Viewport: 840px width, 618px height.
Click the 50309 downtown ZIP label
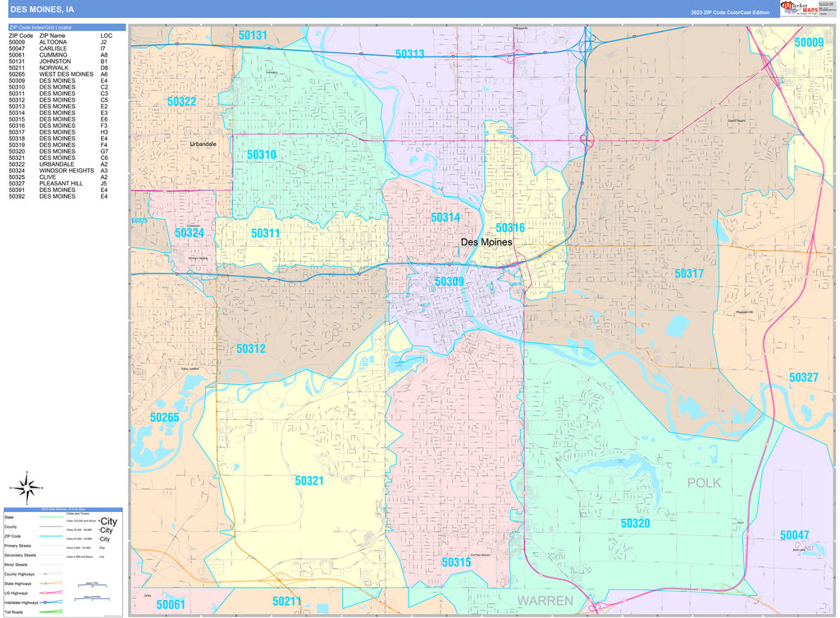(x=449, y=282)
